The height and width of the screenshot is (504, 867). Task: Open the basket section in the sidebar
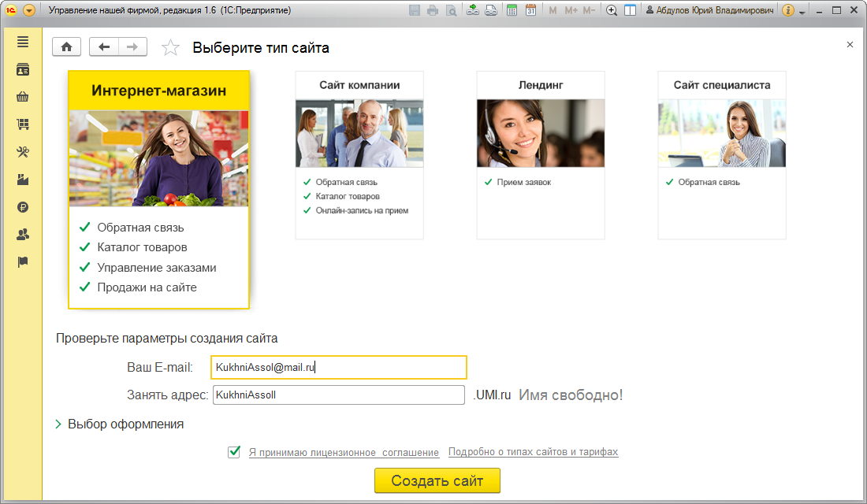click(x=23, y=97)
